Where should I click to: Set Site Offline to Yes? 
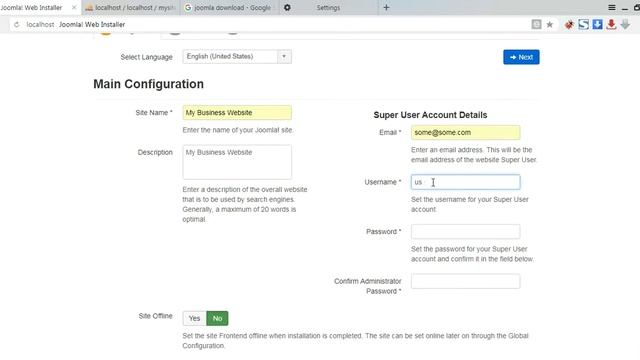pos(195,318)
